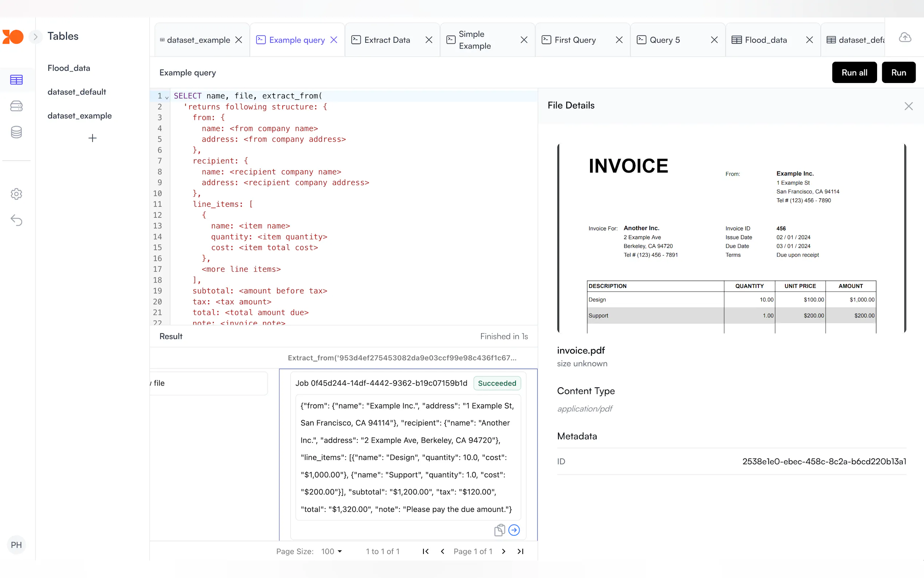Switch to the Extract Data tab
Screen dimensions: 924x578
click(387, 40)
